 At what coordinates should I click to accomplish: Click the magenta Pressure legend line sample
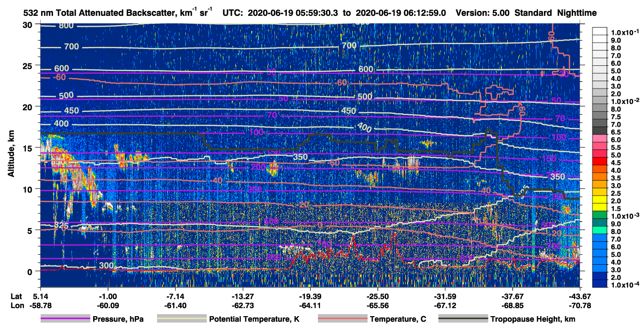tap(65, 319)
